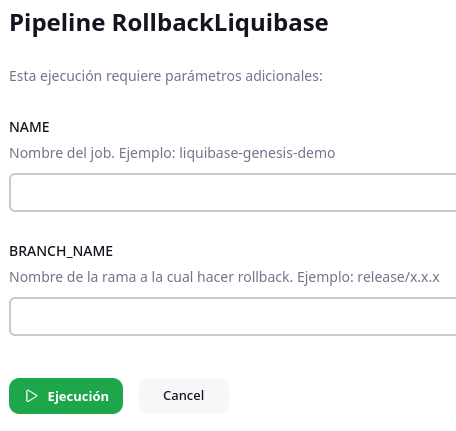Click the 'Esta ejecución requiere parámetros adicionales' text
Image resolution: width=456 pixels, height=431 pixels.
166,76
